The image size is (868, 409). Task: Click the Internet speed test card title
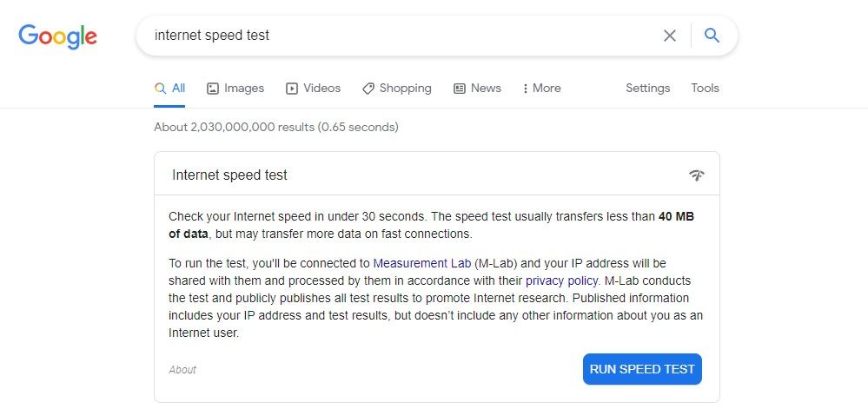point(229,175)
